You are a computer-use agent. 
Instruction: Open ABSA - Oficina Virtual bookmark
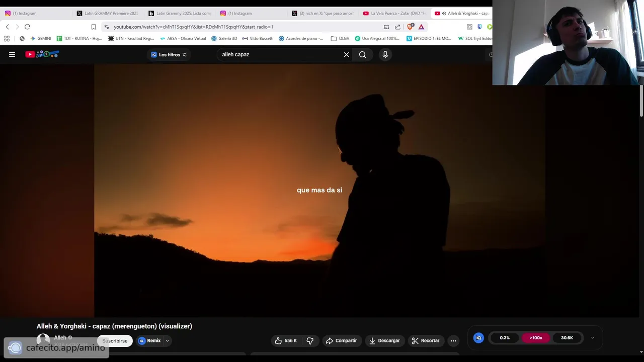183,38
